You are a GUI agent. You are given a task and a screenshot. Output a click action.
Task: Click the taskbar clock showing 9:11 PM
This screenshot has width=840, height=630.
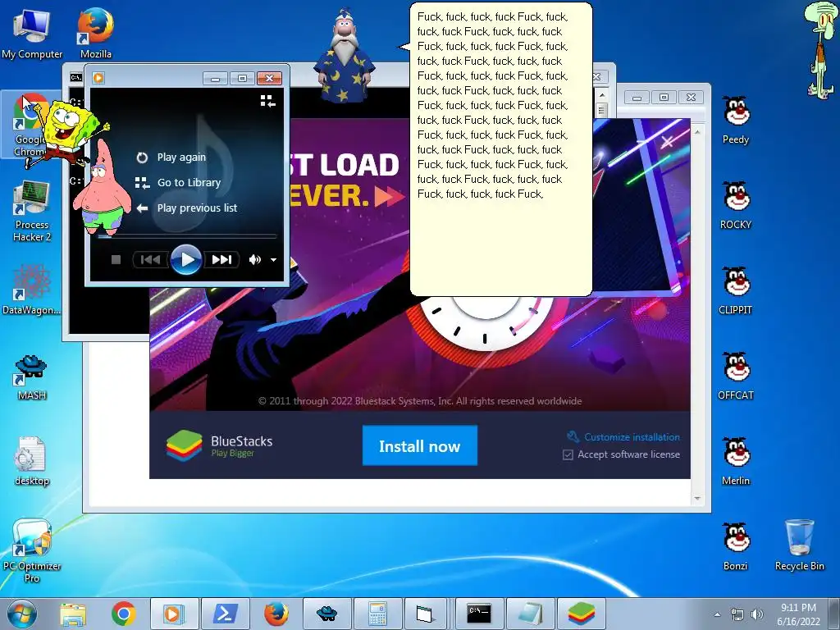pos(798,614)
